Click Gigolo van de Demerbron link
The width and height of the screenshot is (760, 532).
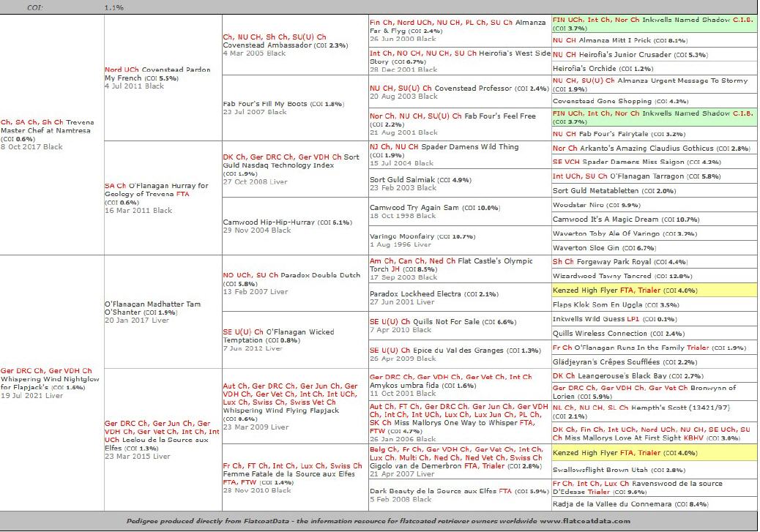point(415,466)
